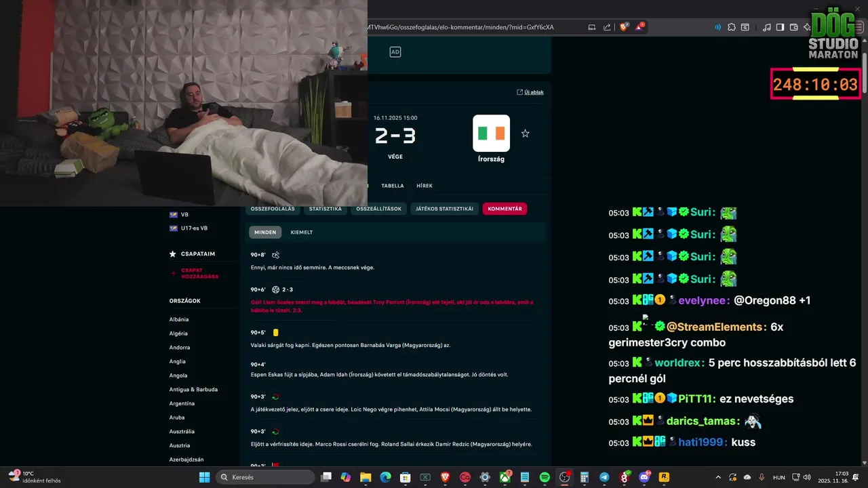
Task: Open Spotify from the taskbar
Action: [545, 477]
